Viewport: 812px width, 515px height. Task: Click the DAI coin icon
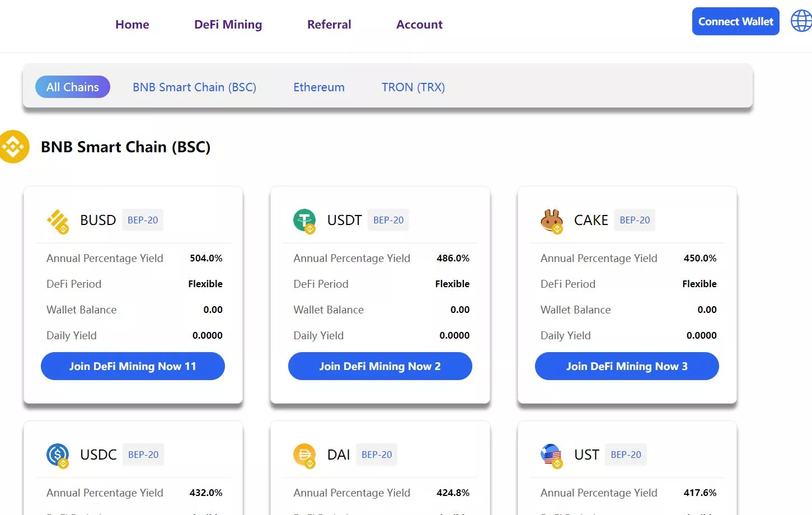tap(304, 455)
